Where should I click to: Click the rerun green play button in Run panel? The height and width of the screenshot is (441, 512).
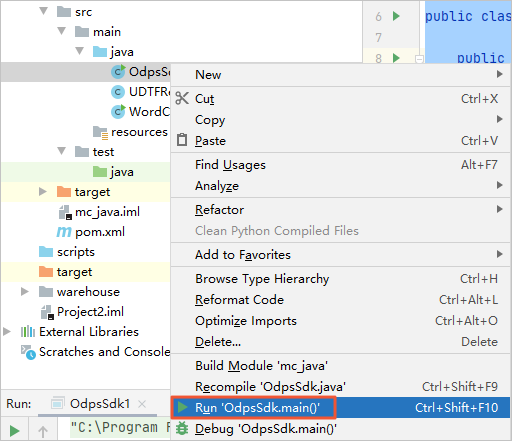click(14, 431)
